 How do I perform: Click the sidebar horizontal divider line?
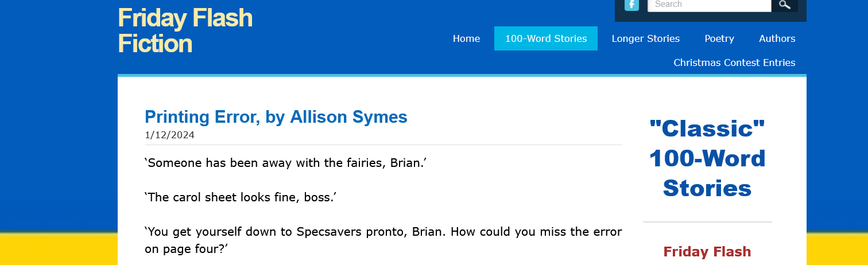[x=707, y=222]
